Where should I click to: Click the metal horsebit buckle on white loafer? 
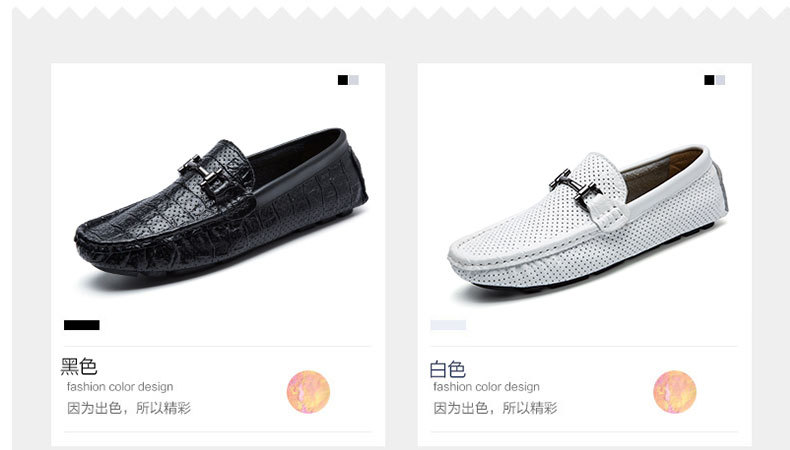click(x=575, y=189)
